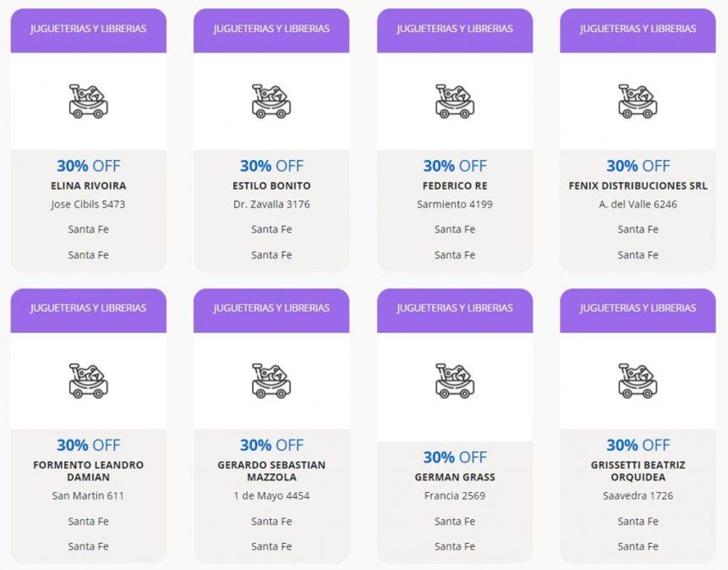The width and height of the screenshot is (728, 570).
Task: Click the 30% OFF label for Formento Leandro Damian
Action: point(88,445)
